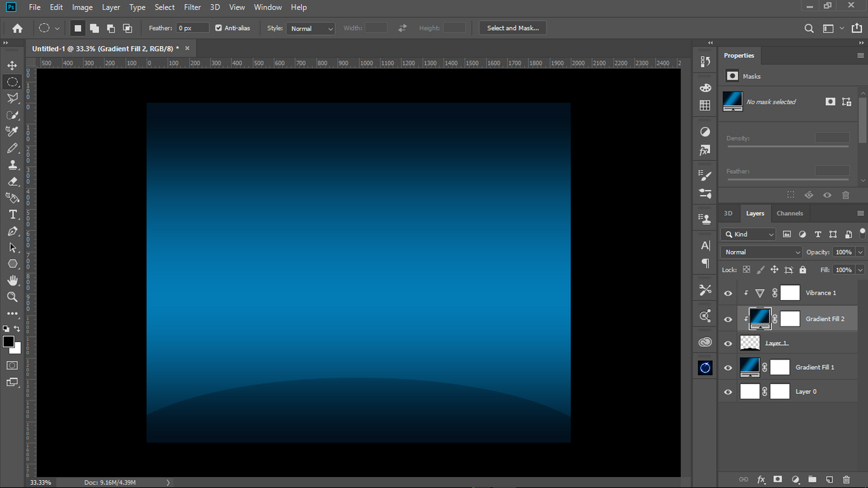Open the tool preset picker arrow
This screenshot has width=868, height=488.
pos(57,29)
